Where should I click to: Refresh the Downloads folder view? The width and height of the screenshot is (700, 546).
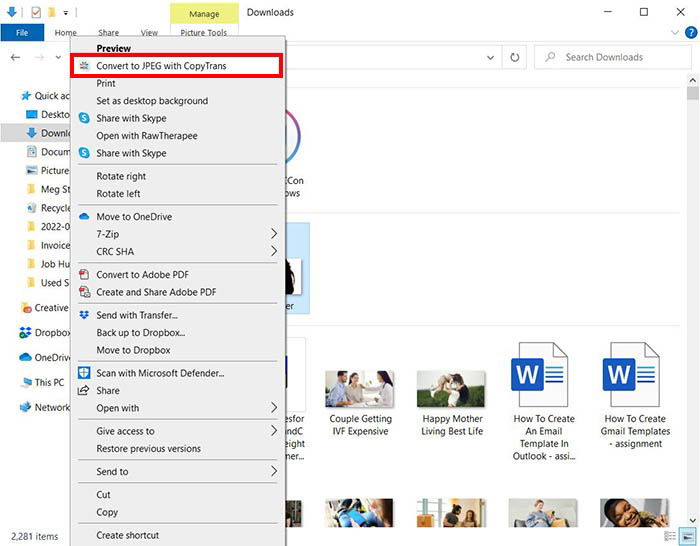click(x=515, y=57)
